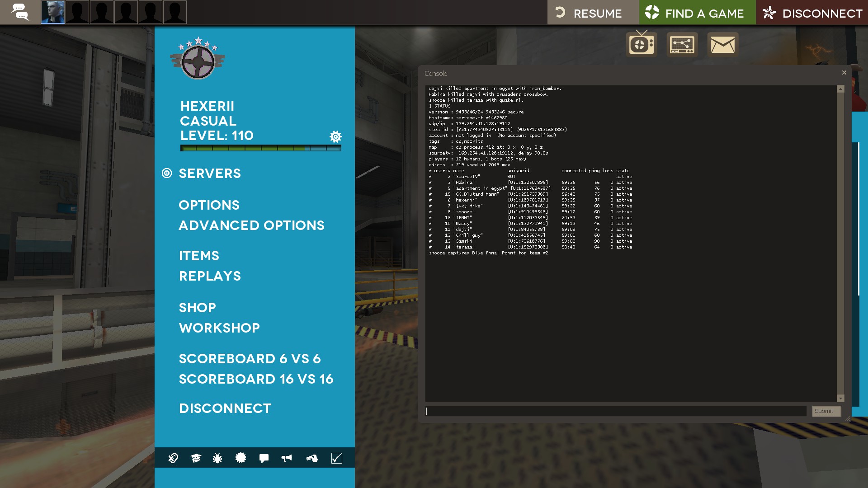Open the friends chat bubble icon
The image size is (868, 488).
pyautogui.click(x=20, y=12)
